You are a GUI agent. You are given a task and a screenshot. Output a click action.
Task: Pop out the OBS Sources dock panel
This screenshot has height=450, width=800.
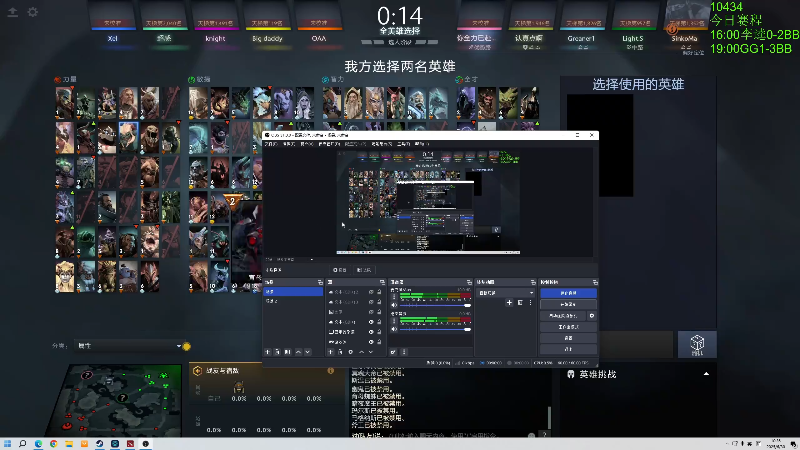[x=383, y=282]
